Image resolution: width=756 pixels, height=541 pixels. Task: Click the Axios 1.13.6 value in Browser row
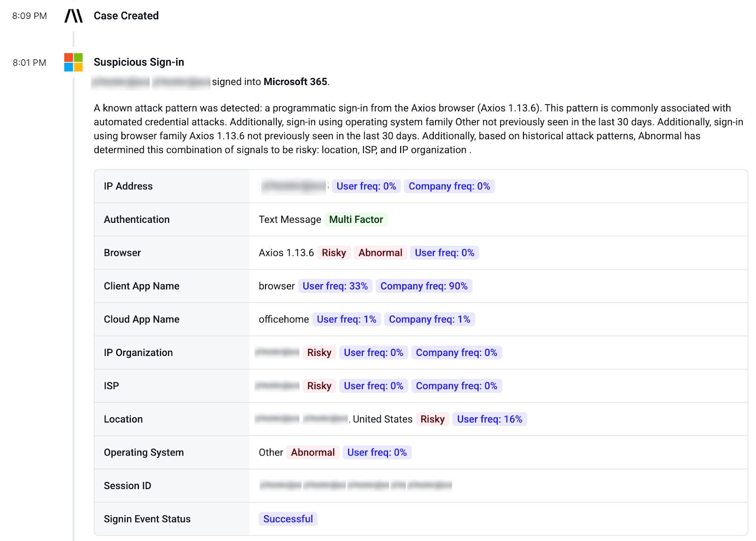pyautogui.click(x=286, y=253)
